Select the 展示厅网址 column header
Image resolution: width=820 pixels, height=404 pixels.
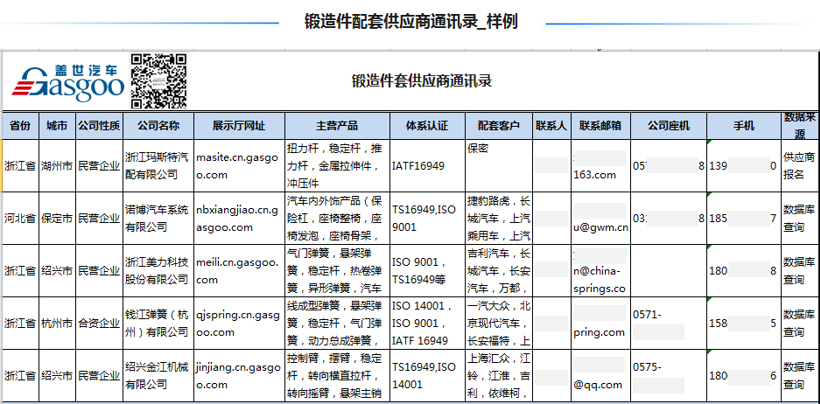point(239,126)
